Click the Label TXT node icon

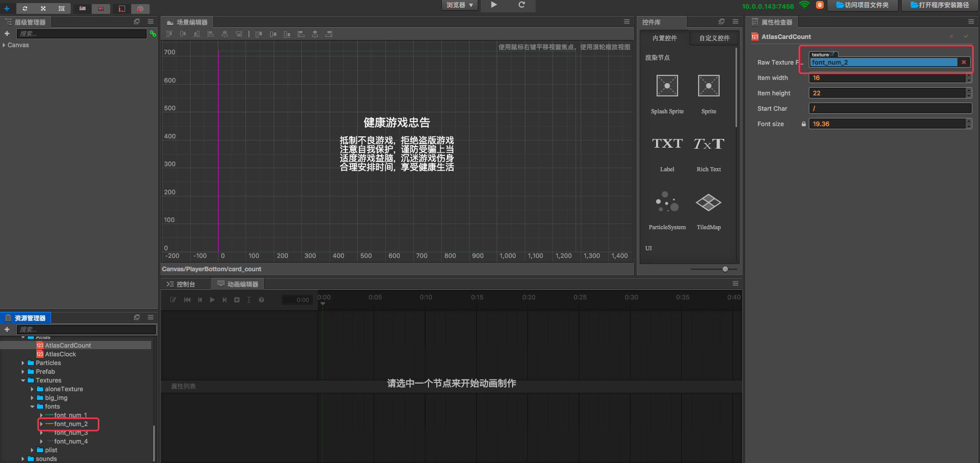[667, 144]
